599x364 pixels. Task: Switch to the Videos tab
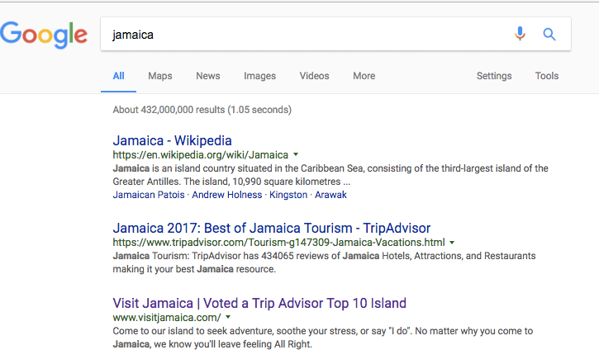tap(314, 76)
